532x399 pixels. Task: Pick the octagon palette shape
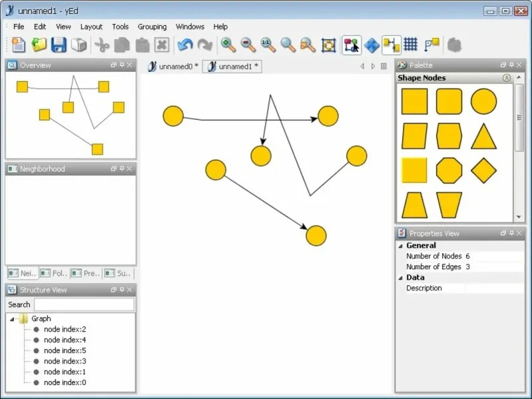(449, 170)
